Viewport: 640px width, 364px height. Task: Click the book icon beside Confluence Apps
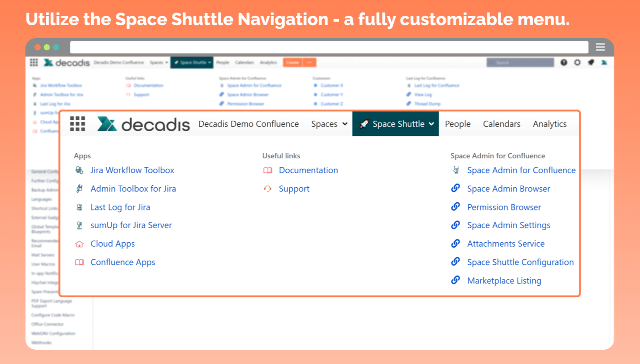point(79,262)
